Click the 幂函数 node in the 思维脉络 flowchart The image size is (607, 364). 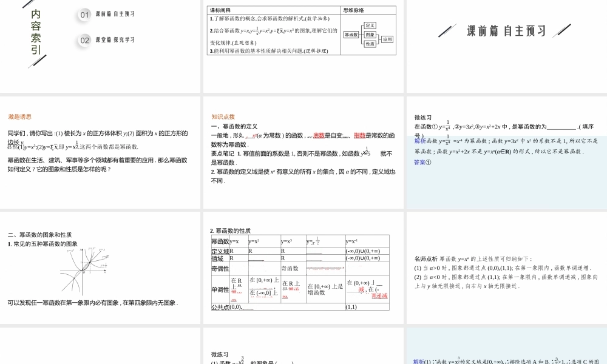point(351,35)
